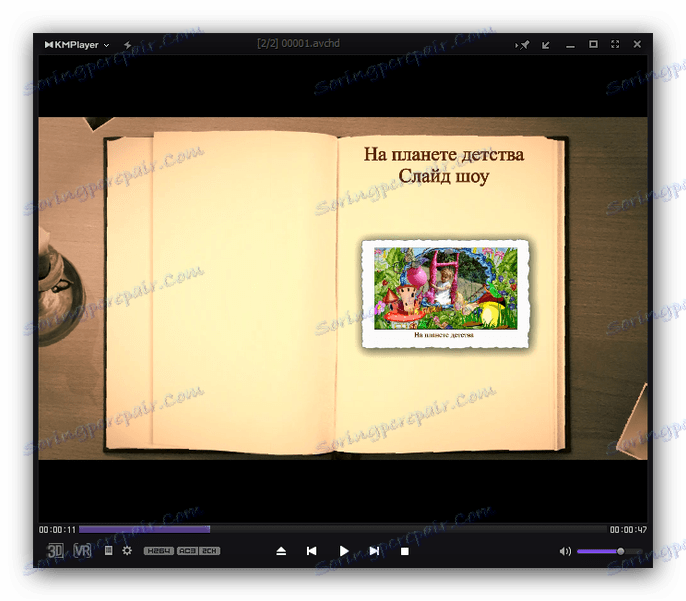The image size is (686, 601).
Task: Toggle VR mode
Action: [82, 550]
